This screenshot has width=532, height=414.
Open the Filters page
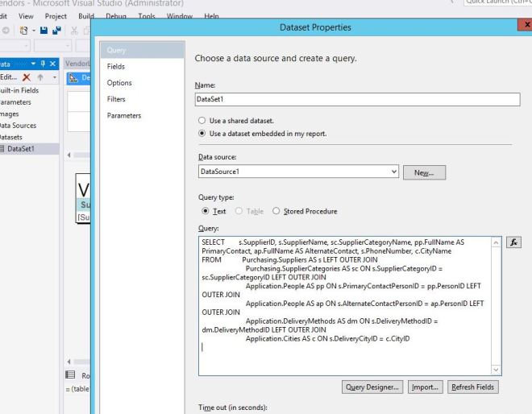coord(116,99)
